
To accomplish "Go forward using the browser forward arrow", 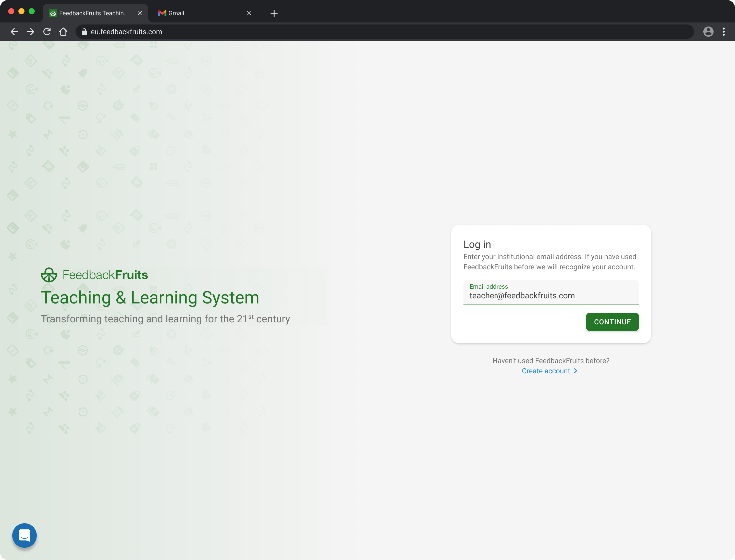I will click(30, 32).
